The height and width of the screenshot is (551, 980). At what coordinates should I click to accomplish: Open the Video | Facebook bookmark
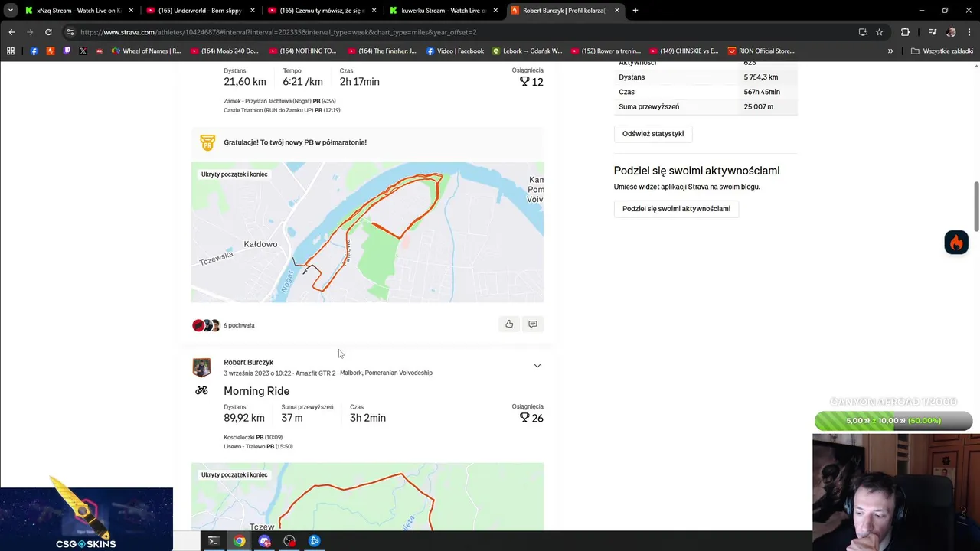point(455,51)
